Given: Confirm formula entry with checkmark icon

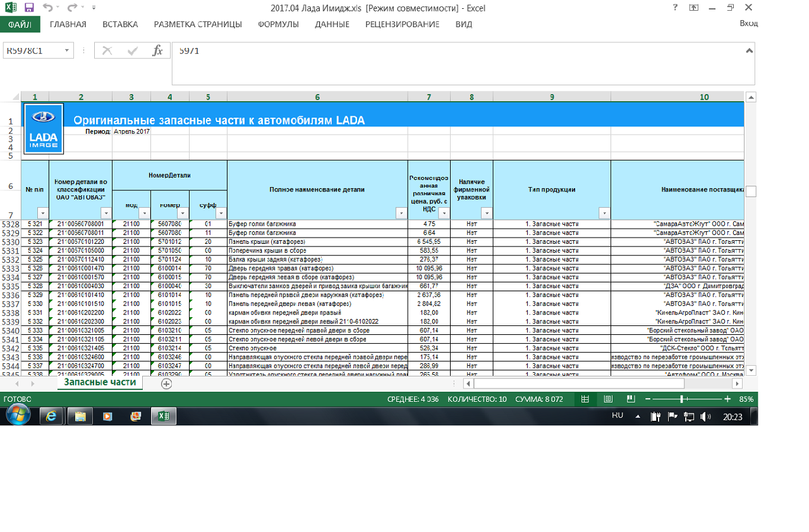Looking at the screenshot, I should click(133, 51).
